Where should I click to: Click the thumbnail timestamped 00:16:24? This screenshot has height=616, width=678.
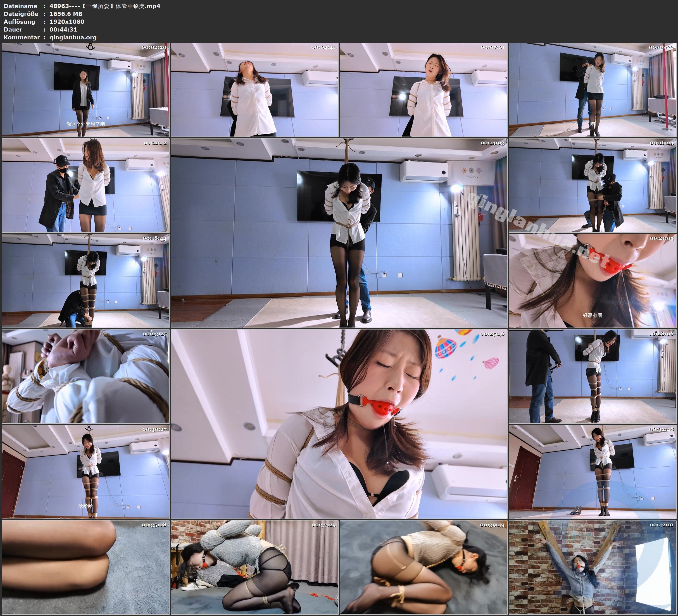pos(593,185)
